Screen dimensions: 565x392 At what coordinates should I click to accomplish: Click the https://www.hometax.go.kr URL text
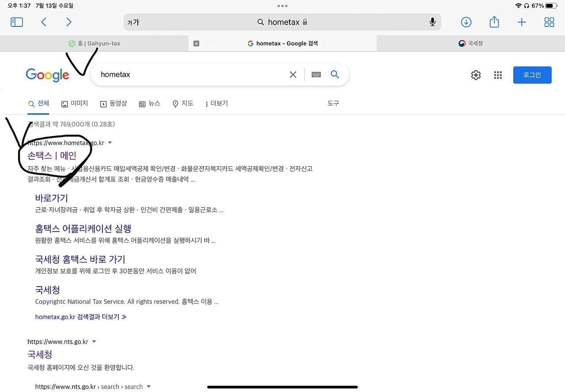click(66, 143)
